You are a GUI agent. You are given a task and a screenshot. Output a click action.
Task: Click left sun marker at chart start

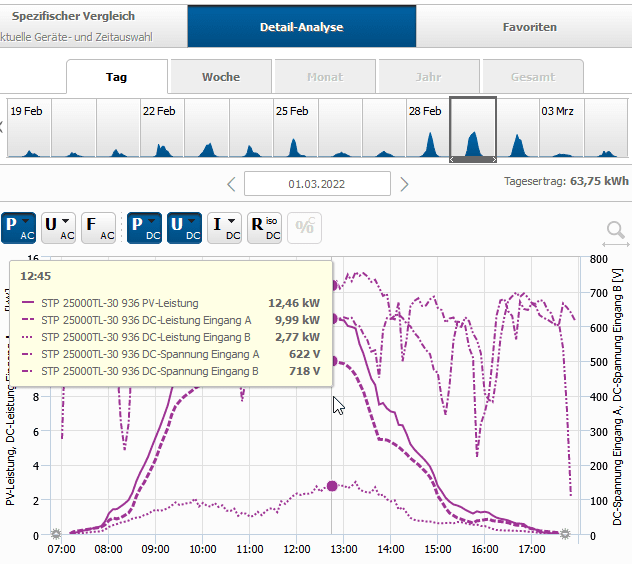point(56,534)
